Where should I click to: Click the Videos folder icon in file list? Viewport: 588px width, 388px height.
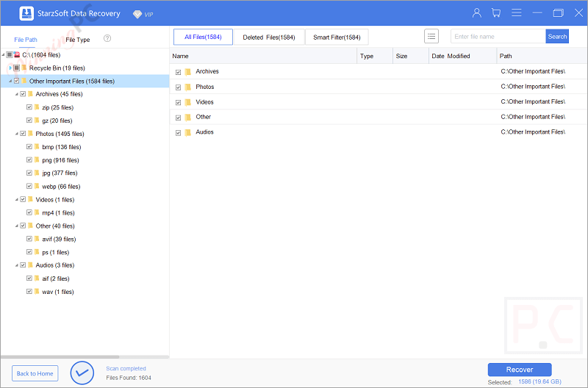click(x=188, y=102)
